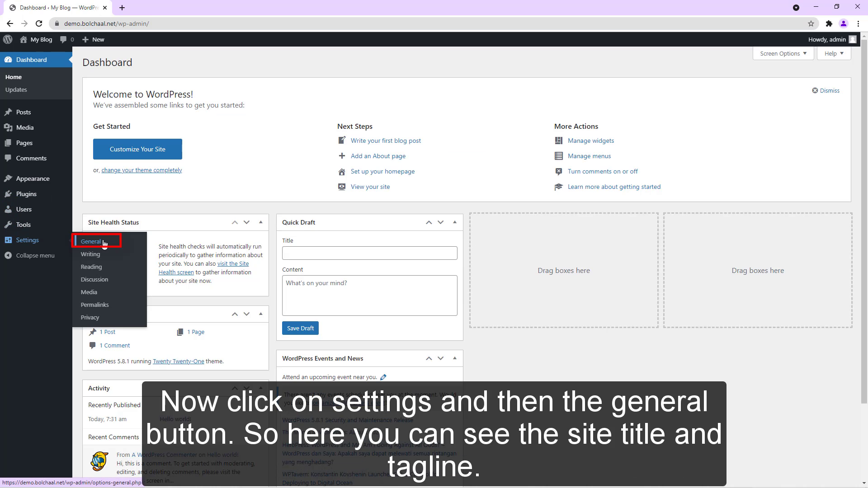The image size is (868, 488).
Task: Click Add an About page link
Action: (378, 156)
